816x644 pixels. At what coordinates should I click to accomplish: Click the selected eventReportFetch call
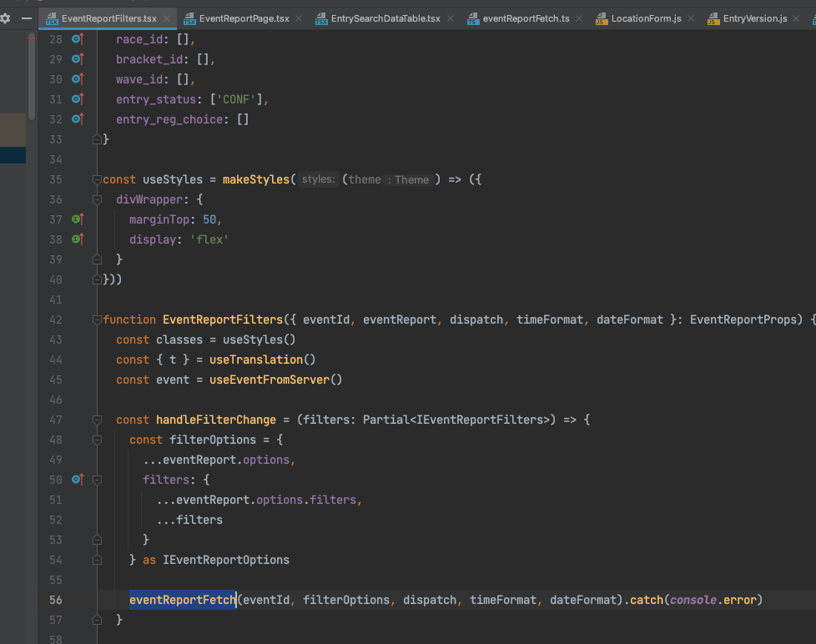click(x=183, y=600)
